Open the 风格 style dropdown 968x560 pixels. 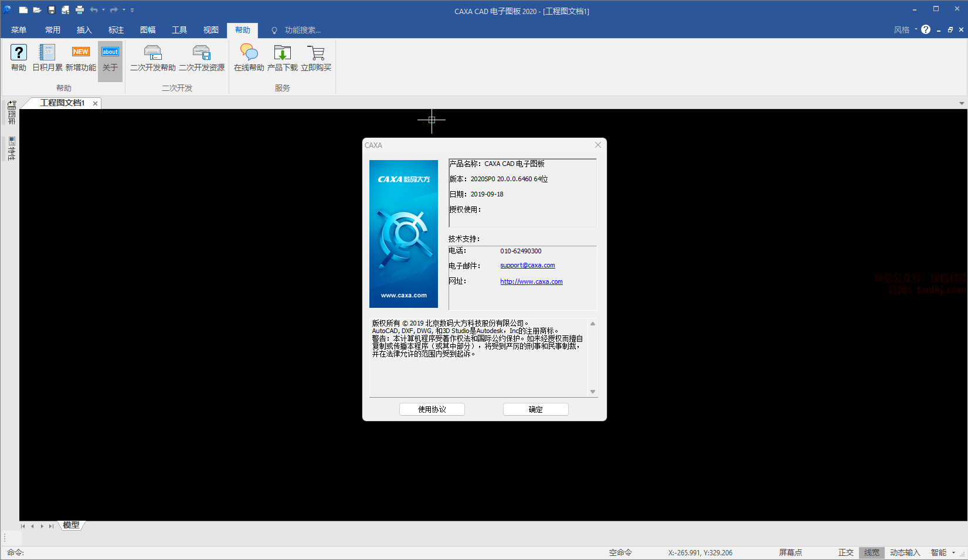tap(905, 30)
